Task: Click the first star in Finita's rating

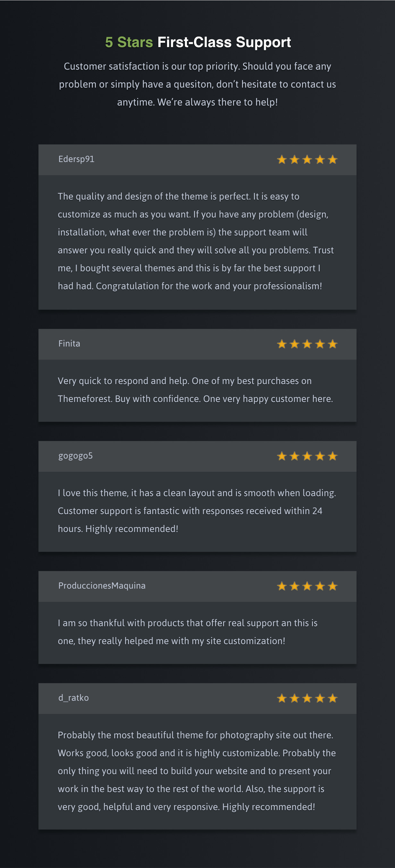Action: [x=282, y=344]
